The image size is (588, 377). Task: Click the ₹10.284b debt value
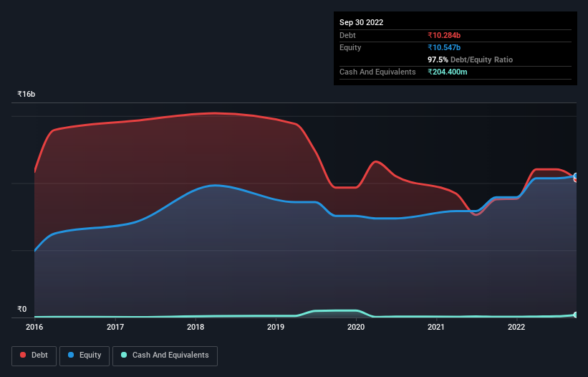(x=444, y=35)
